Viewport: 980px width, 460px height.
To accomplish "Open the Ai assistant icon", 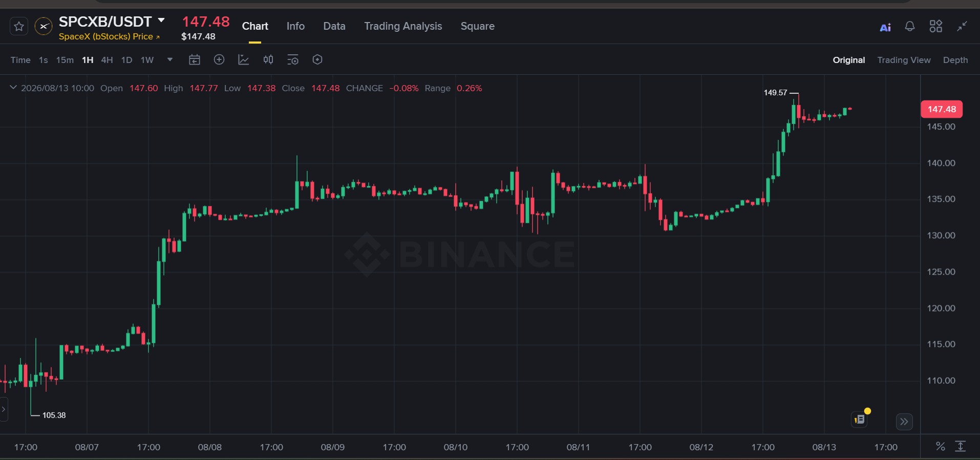I will [885, 27].
